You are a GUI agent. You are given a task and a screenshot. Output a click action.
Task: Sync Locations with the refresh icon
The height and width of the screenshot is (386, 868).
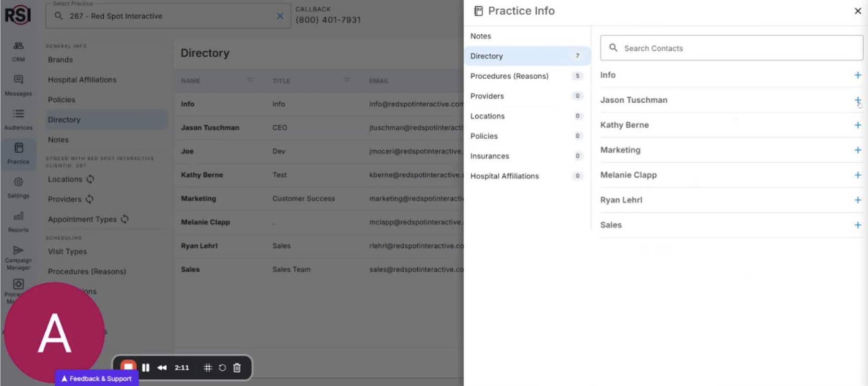click(x=90, y=179)
